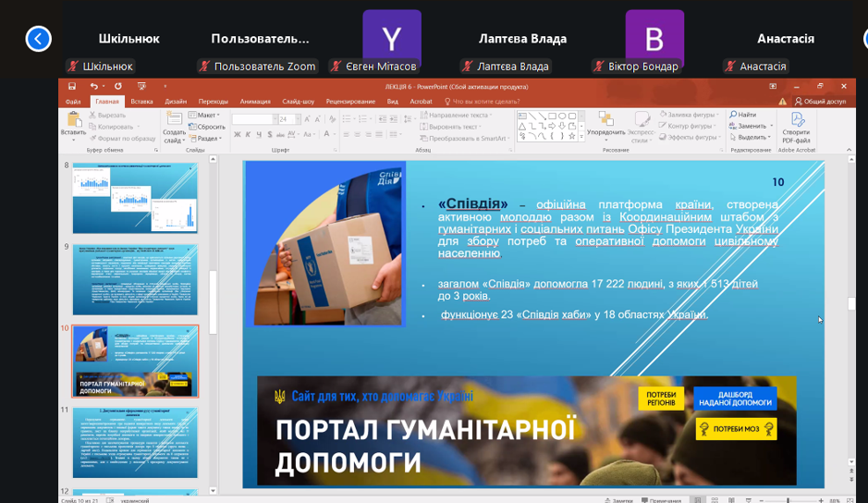Expand the Section (Раздел) dropdown
The width and height of the screenshot is (868, 503).
[207, 139]
